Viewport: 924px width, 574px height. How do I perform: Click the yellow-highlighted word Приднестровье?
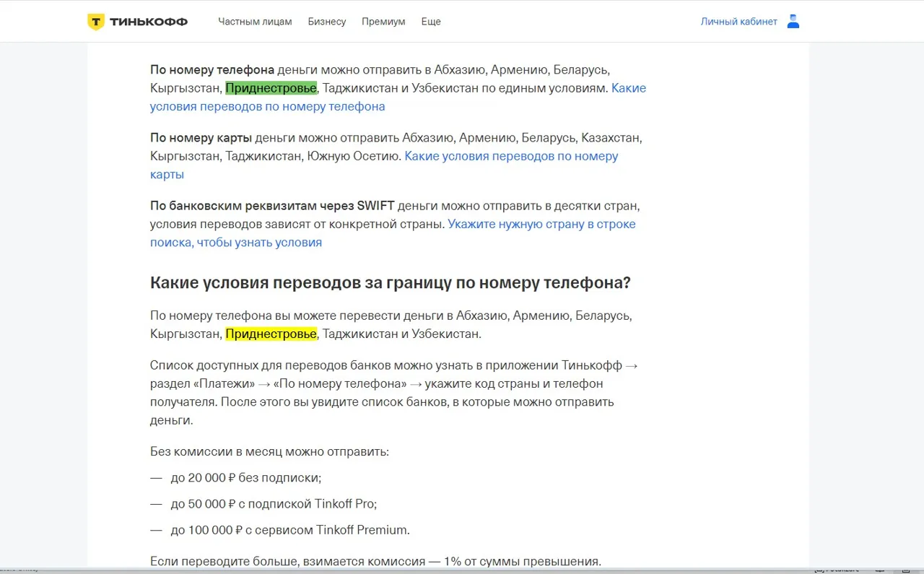point(271,334)
